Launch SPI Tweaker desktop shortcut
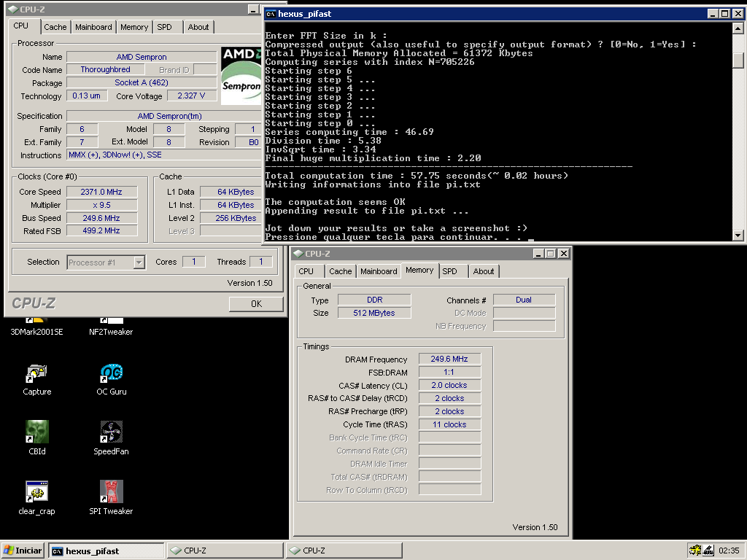 pos(111,498)
